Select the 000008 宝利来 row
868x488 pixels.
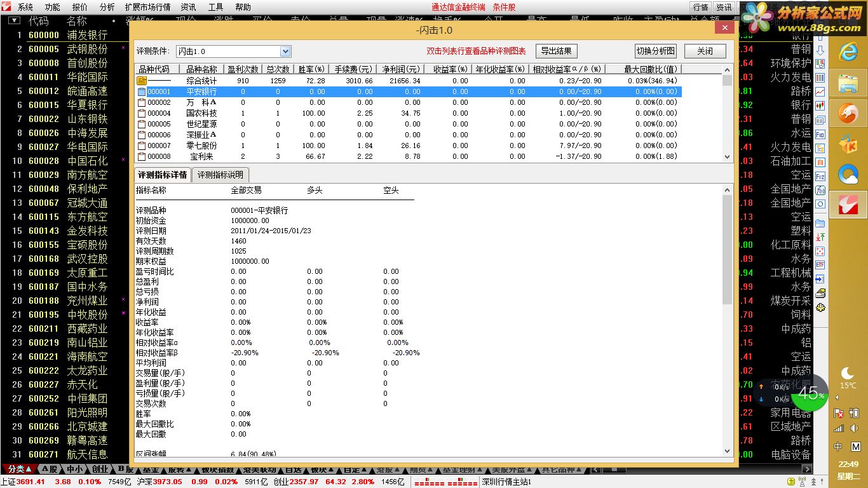[408, 156]
